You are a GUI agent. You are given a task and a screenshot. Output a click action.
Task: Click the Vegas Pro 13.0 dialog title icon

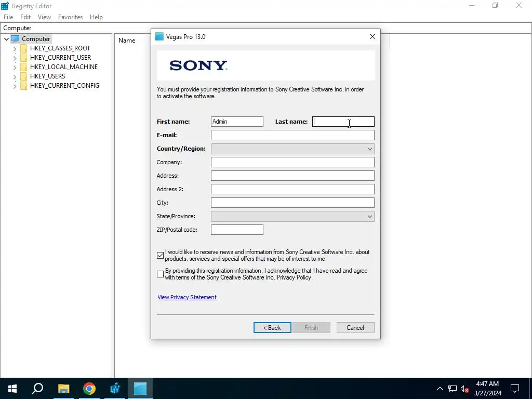pos(159,37)
